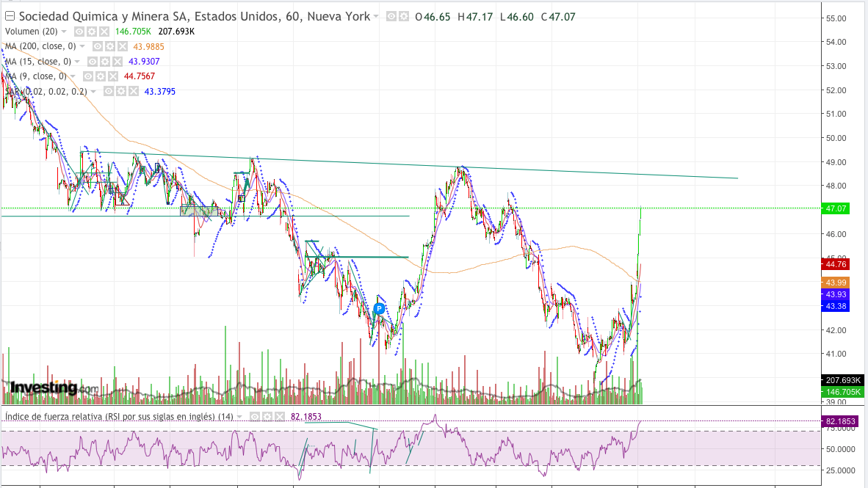This screenshot has width=868, height=488.
Task: Open settings gear for MA (15, close, 0)
Action: click(x=106, y=62)
